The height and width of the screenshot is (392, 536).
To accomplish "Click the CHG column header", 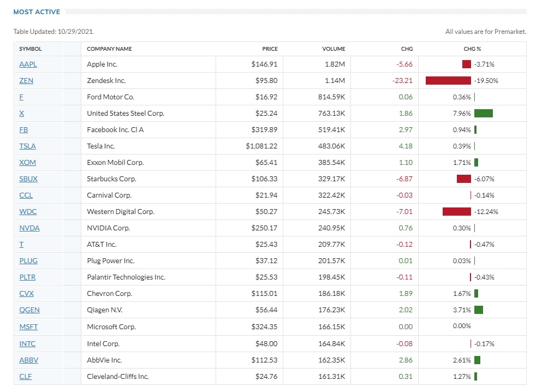I will 407,49.
